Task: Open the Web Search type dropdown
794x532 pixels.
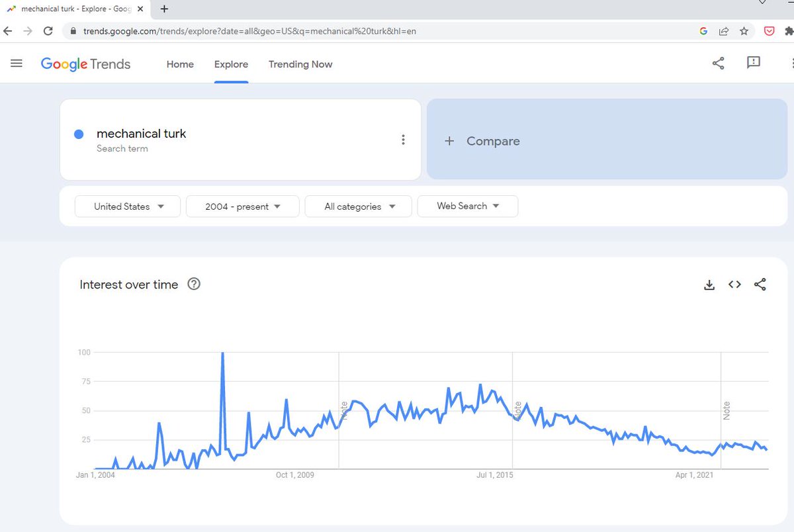Action: pos(468,206)
